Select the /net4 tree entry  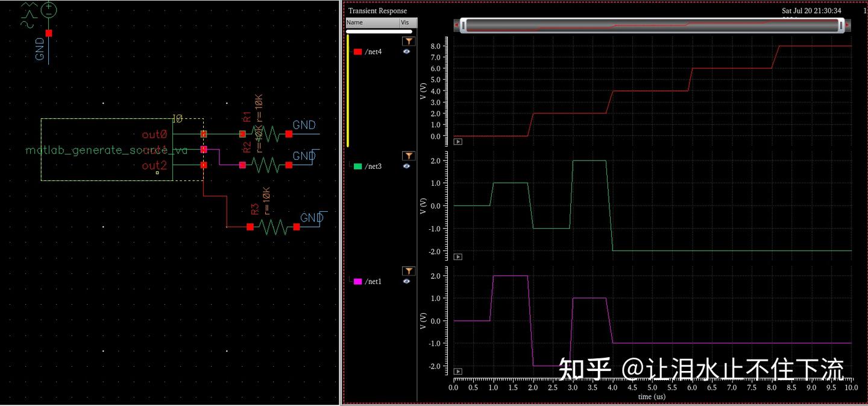[x=374, y=51]
